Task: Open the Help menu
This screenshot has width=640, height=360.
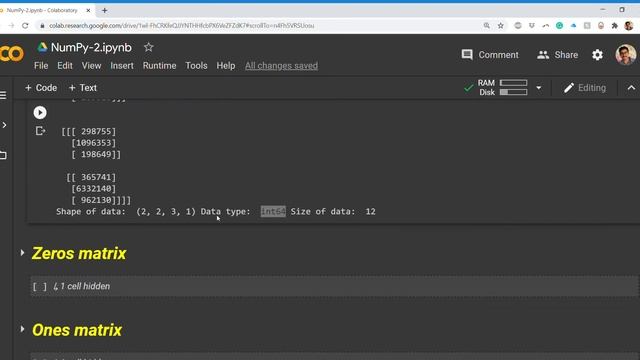Action: point(226,66)
